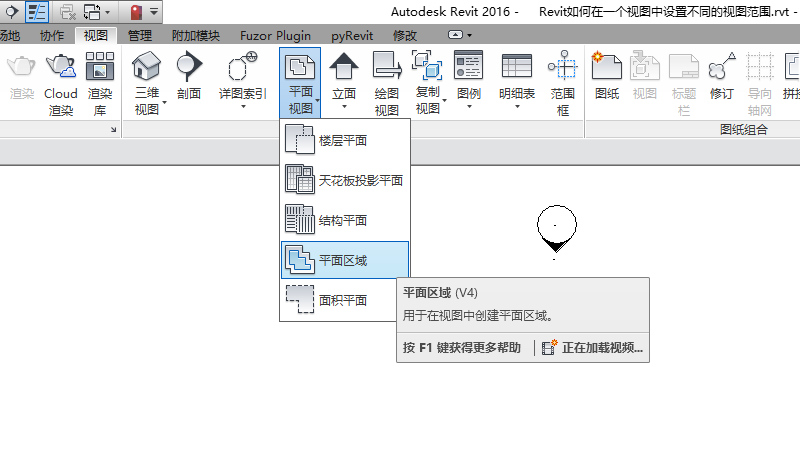Image resolution: width=800 pixels, height=450 pixels.
Task: Click the Legends (图例) icon
Action: [x=468, y=65]
